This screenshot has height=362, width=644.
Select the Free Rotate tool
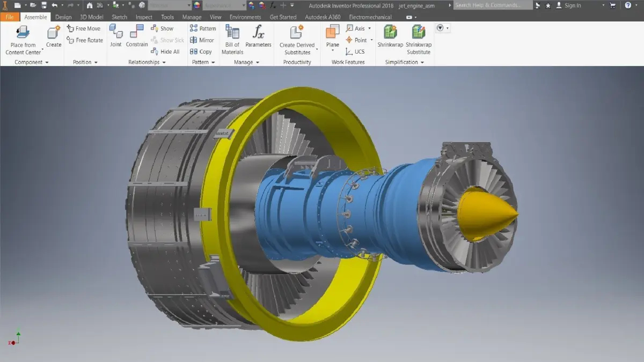pyautogui.click(x=85, y=40)
